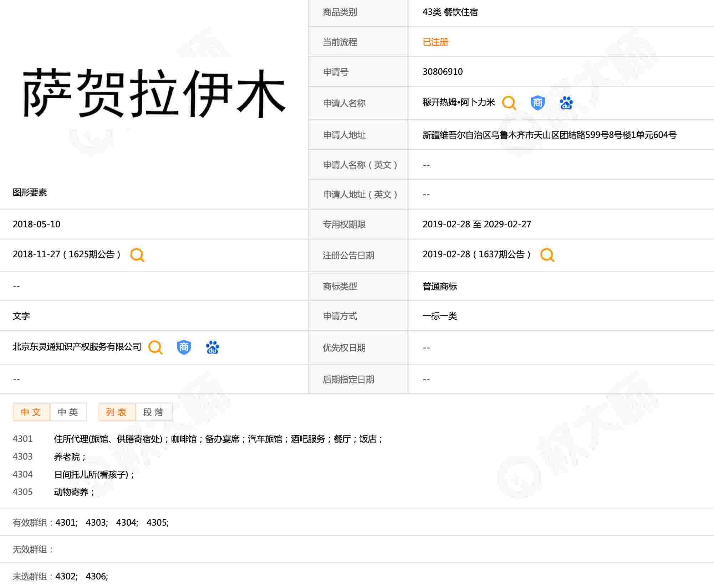Click applicant name 穆开热姆•阿卜力米
The height and width of the screenshot is (588, 714).
(x=459, y=103)
